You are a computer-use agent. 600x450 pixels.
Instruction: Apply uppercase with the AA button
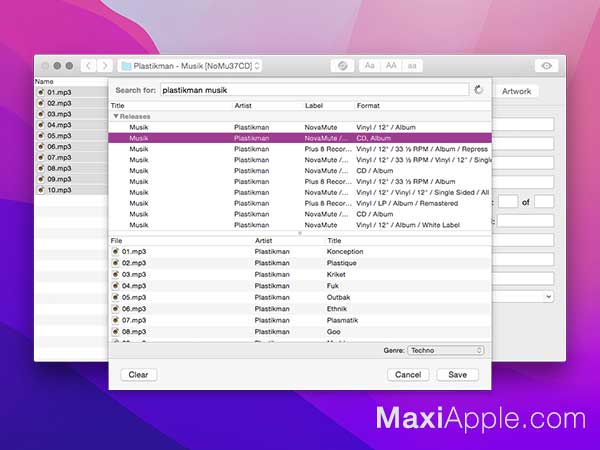click(391, 66)
